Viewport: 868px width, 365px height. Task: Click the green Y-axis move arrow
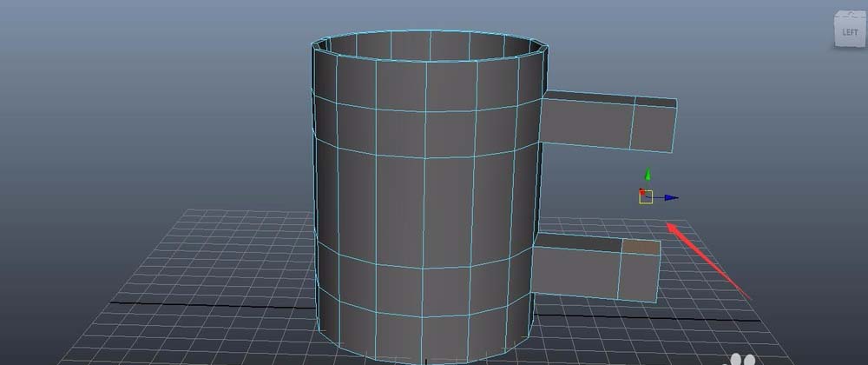click(648, 175)
